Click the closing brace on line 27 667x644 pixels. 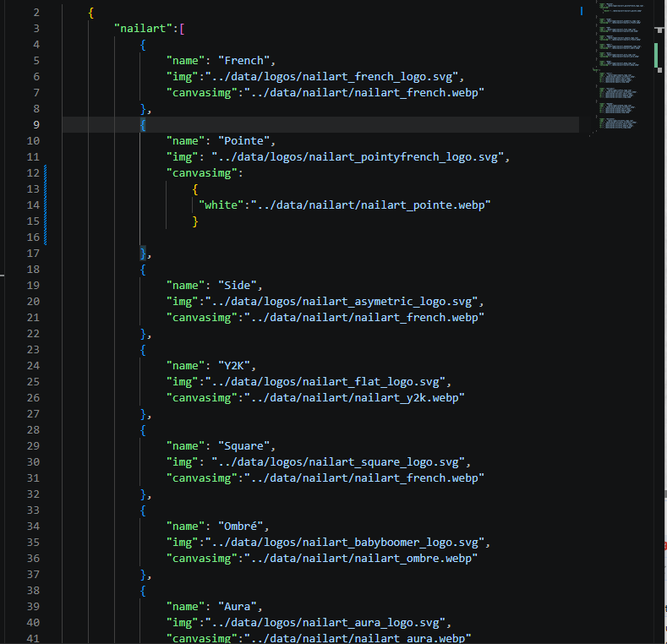[143, 414]
